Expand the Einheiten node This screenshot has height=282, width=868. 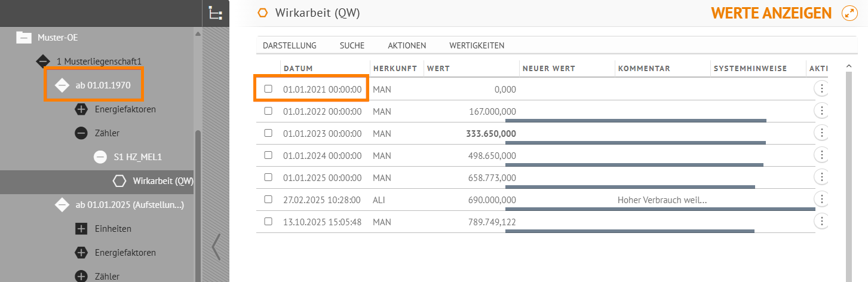click(81, 229)
